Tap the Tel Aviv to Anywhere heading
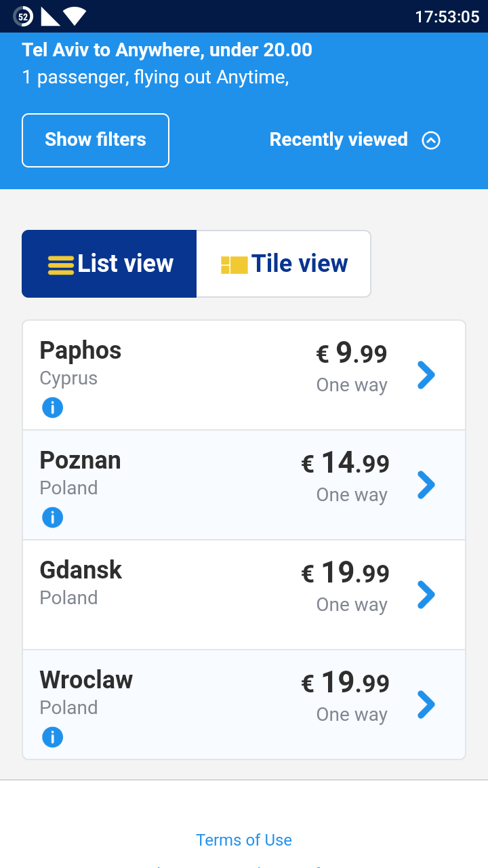 (167, 50)
